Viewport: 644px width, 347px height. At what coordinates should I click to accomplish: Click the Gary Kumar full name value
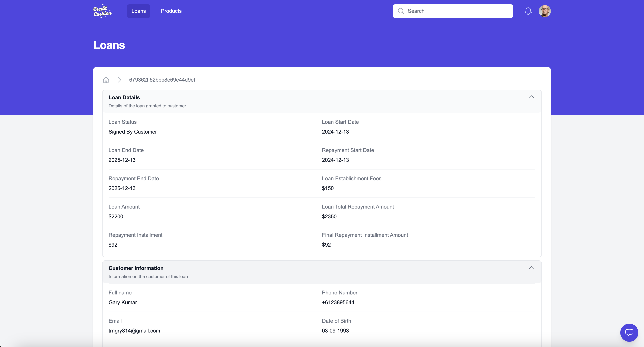click(123, 303)
